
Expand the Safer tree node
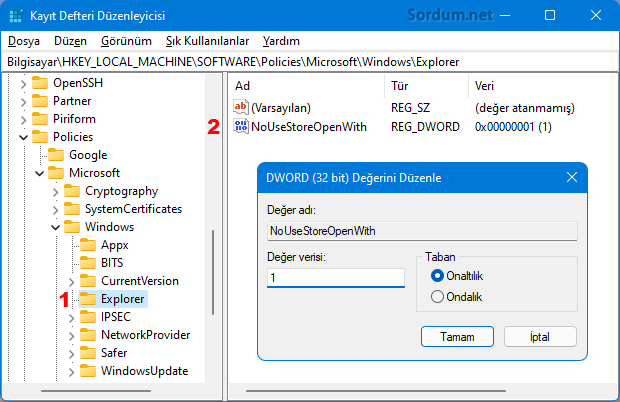tap(72, 354)
